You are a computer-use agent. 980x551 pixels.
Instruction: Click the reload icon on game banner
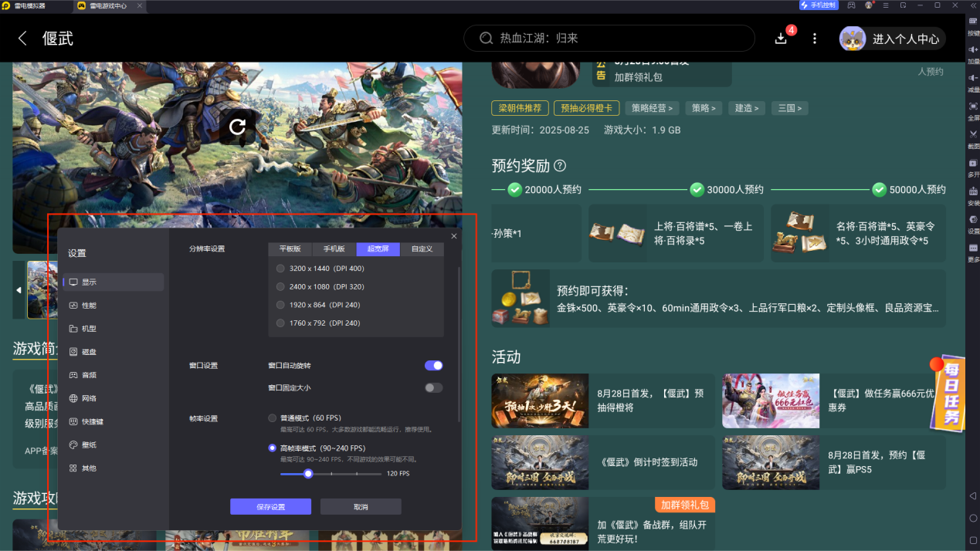237,127
